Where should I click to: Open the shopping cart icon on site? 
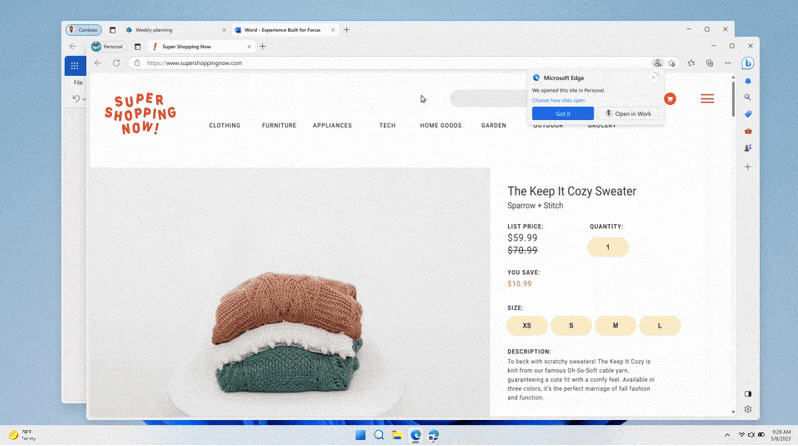click(670, 99)
